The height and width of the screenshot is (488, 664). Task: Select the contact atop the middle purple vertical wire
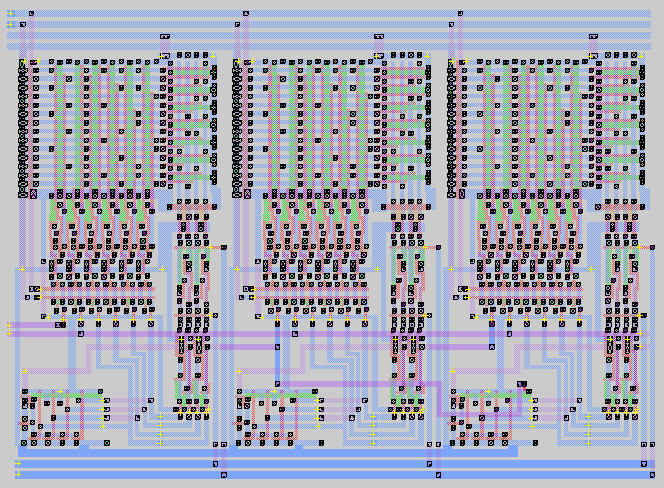tap(245, 14)
